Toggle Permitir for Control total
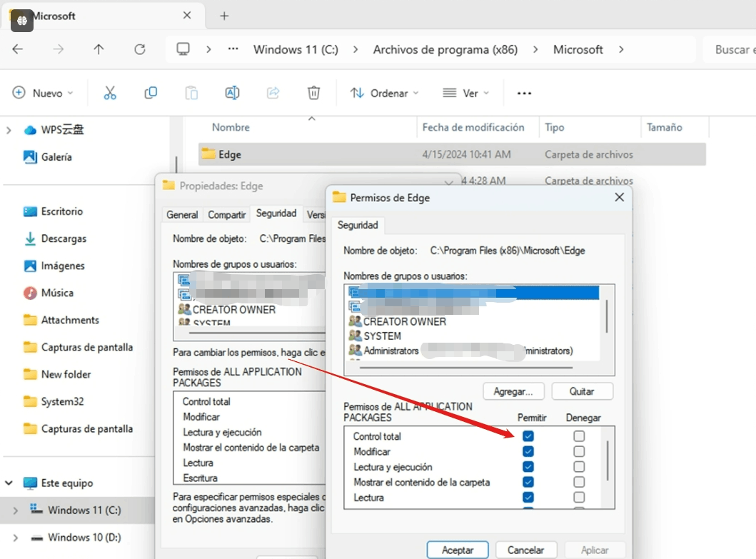Image resolution: width=756 pixels, height=559 pixels. coord(528,436)
